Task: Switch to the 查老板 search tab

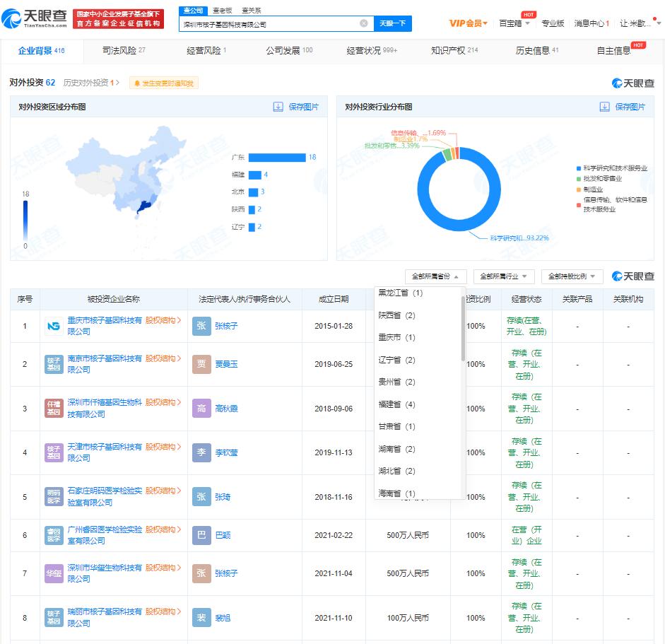Action: click(x=222, y=11)
